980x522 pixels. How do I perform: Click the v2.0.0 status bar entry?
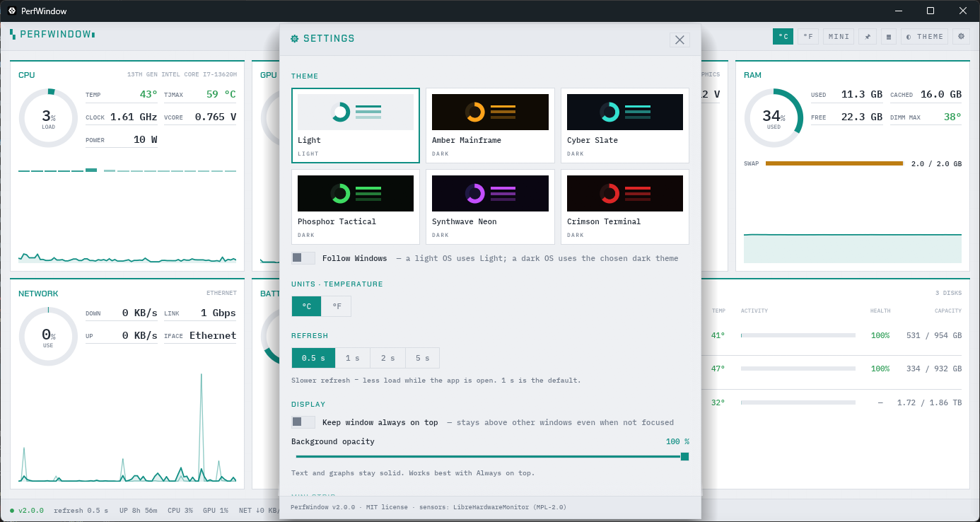[x=27, y=510]
